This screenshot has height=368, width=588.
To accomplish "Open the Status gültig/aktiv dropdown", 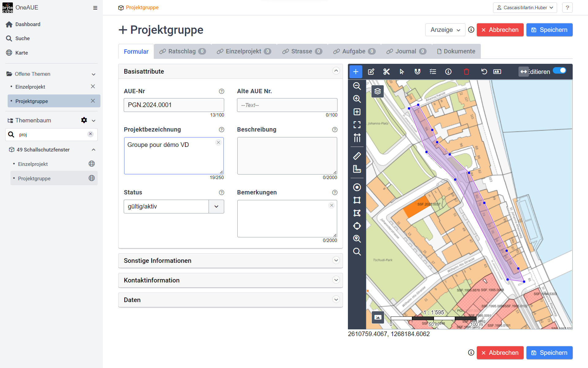I will (216, 206).
